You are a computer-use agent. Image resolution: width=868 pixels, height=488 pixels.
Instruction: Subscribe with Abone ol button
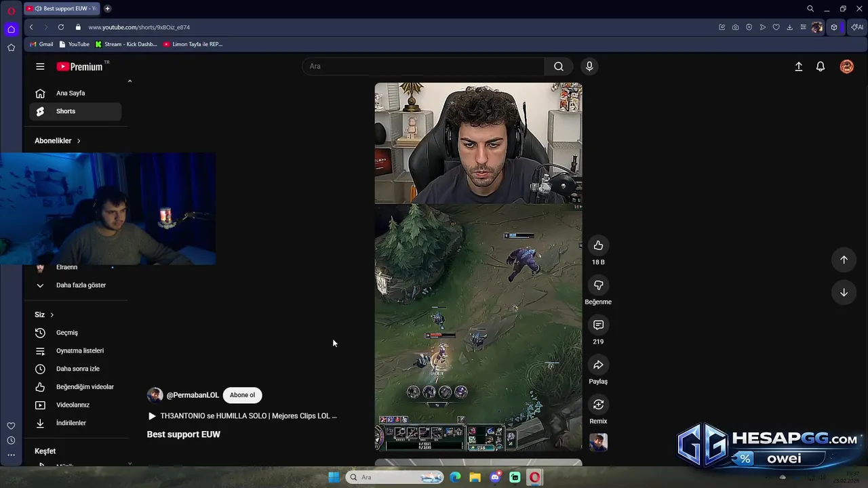(242, 395)
